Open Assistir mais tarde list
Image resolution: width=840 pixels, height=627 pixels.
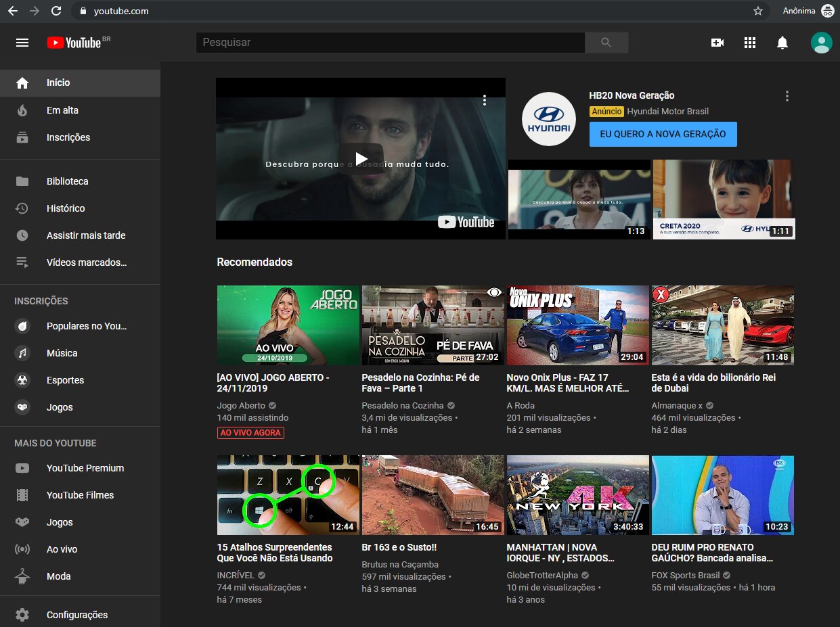[x=85, y=235]
